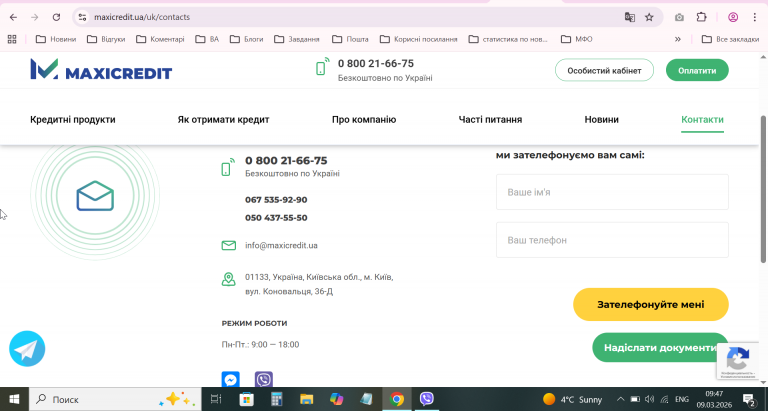
Task: Click the Messenger icon
Action: [230, 379]
